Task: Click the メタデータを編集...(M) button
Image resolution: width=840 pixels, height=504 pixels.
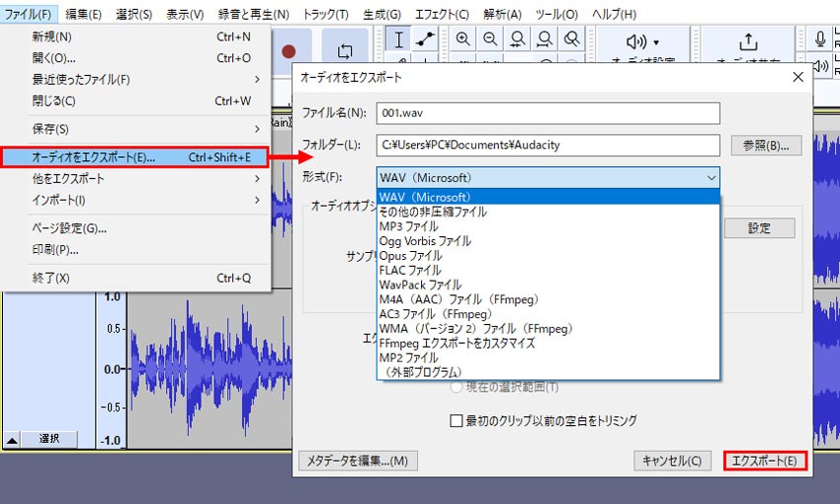Action: [358, 461]
